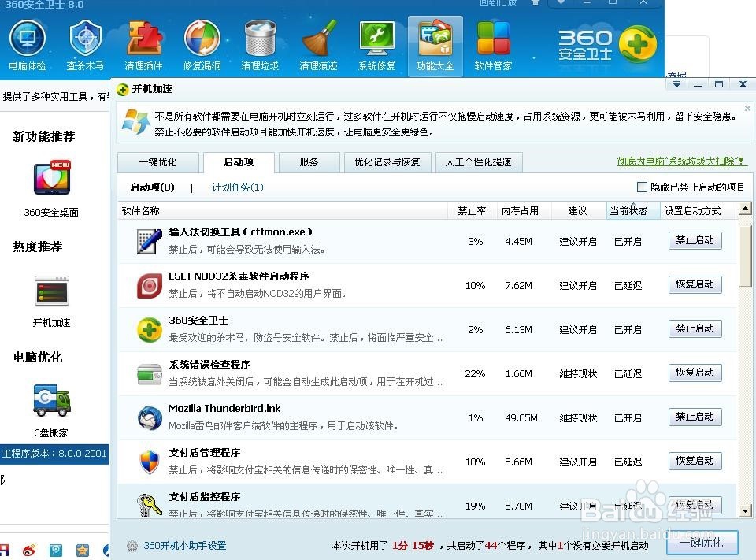Click 禁止启动 for 360安全卫士
This screenshot has height=560, width=756.
point(695,328)
